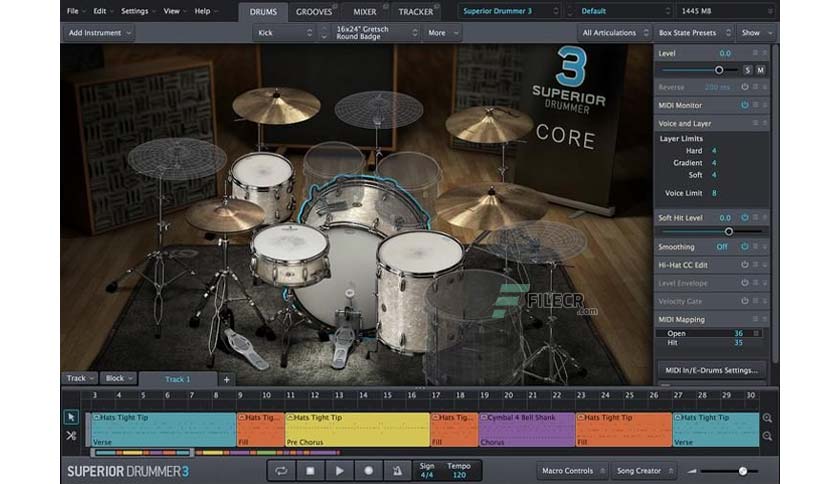Open the Superior Drummer 3 library selector
This screenshot has height=484, width=836.
click(510, 11)
